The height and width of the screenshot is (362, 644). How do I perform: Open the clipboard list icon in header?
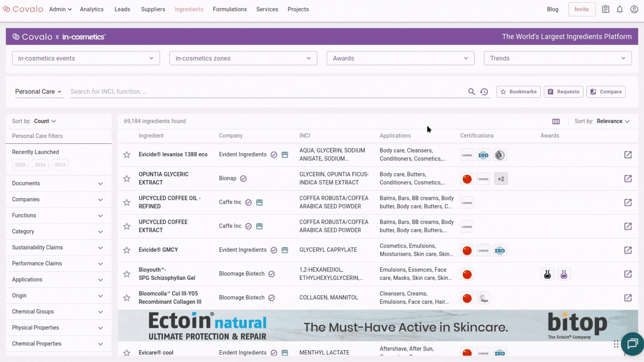pyautogui.click(x=605, y=9)
